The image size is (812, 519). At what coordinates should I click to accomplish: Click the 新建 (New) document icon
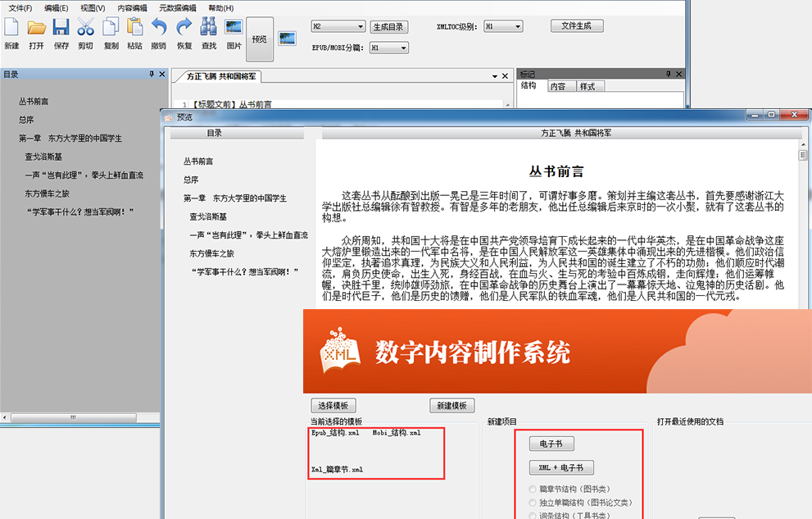11,27
